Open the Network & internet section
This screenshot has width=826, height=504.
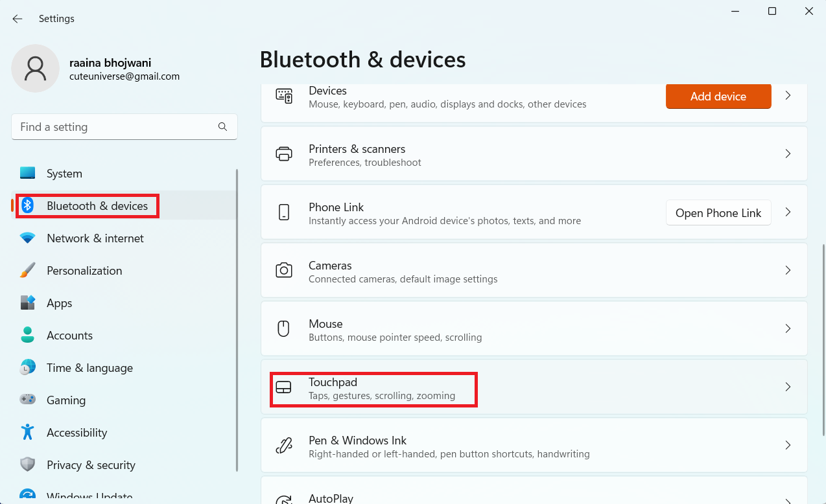click(95, 238)
